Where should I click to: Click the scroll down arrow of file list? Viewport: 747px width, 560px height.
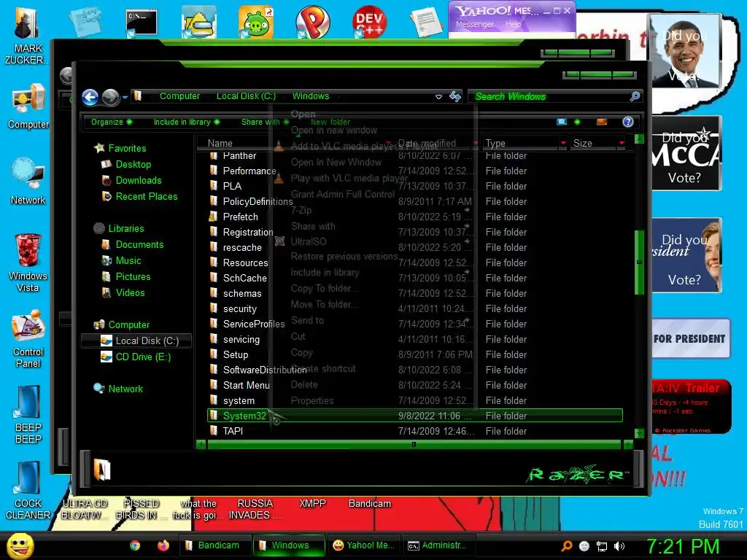[x=639, y=433]
